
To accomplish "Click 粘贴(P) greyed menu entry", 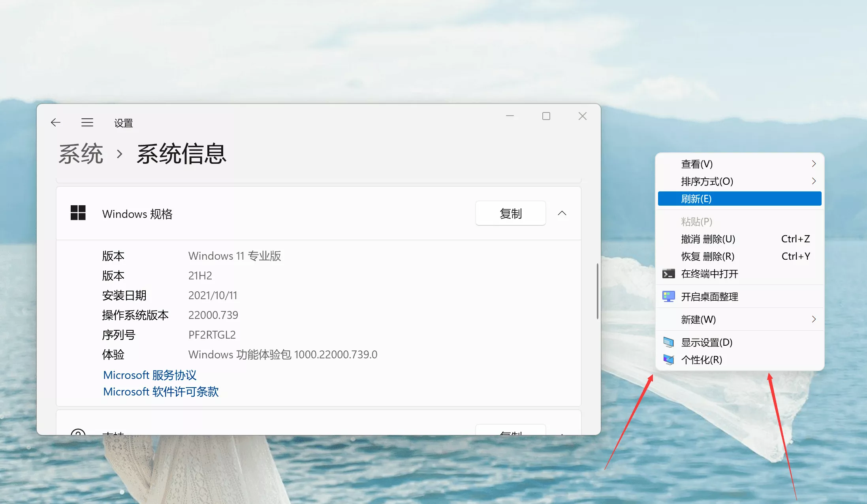I will click(739, 221).
